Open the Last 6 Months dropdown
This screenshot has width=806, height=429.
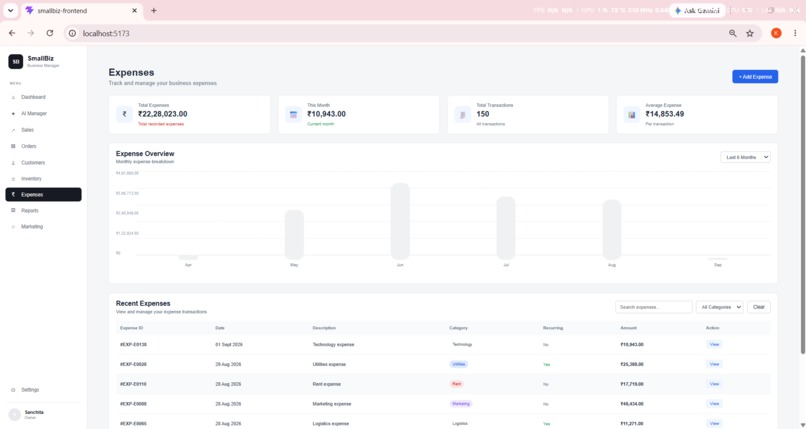tap(745, 157)
